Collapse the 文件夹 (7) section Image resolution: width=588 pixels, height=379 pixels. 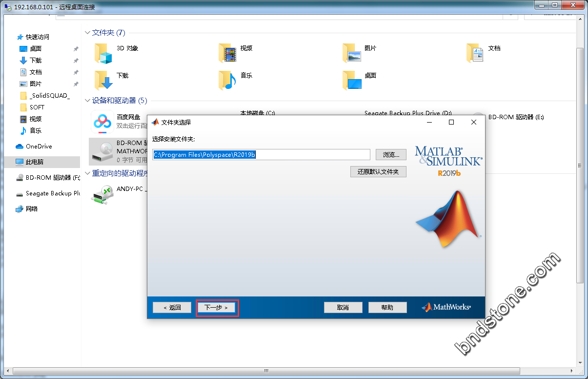[87, 33]
